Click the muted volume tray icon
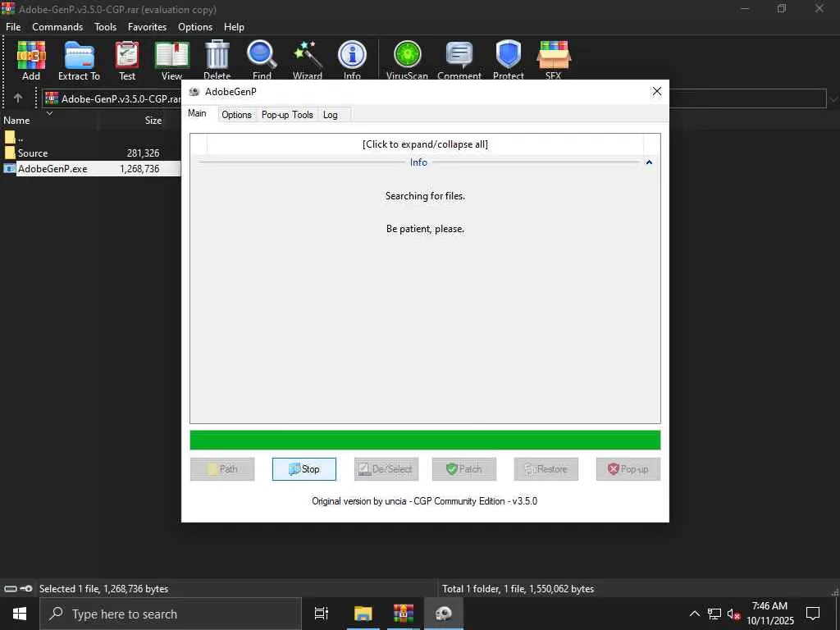Image resolution: width=840 pixels, height=630 pixels. pos(734,614)
